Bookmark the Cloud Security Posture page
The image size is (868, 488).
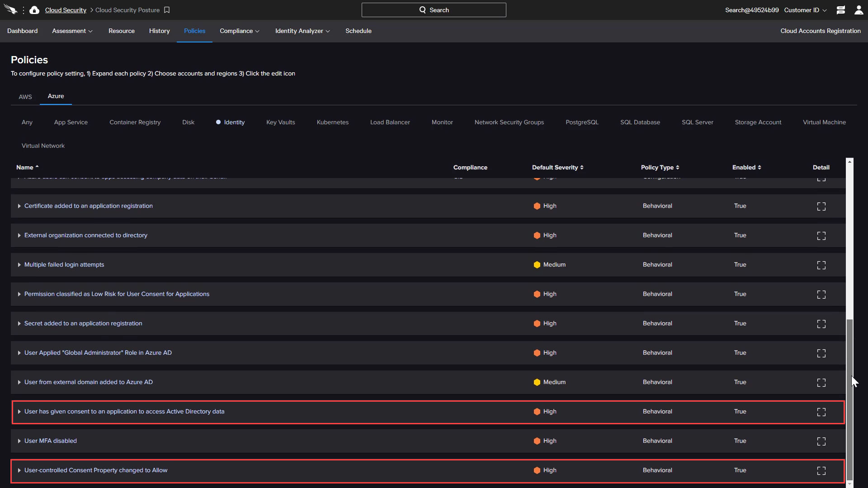tap(167, 10)
